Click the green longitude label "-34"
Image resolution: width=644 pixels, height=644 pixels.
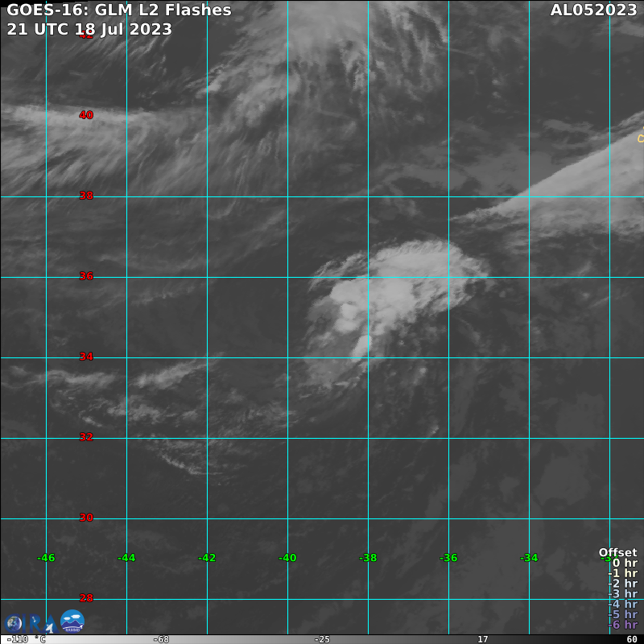(529, 558)
